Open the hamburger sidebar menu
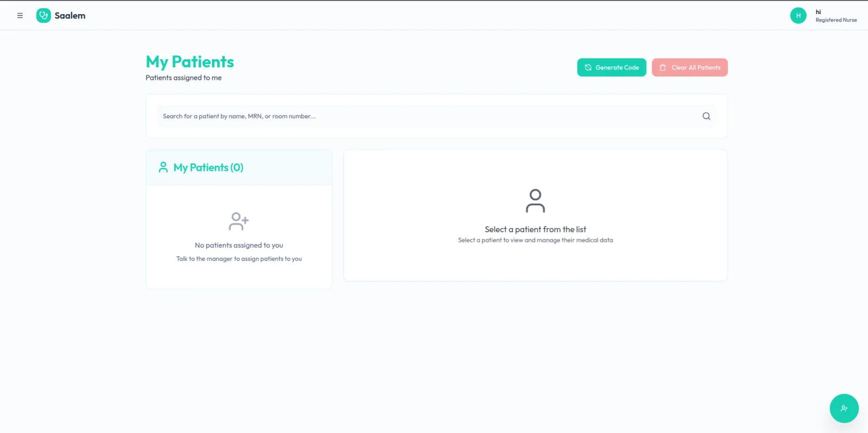Screen dimensions: 868x433 20,16
